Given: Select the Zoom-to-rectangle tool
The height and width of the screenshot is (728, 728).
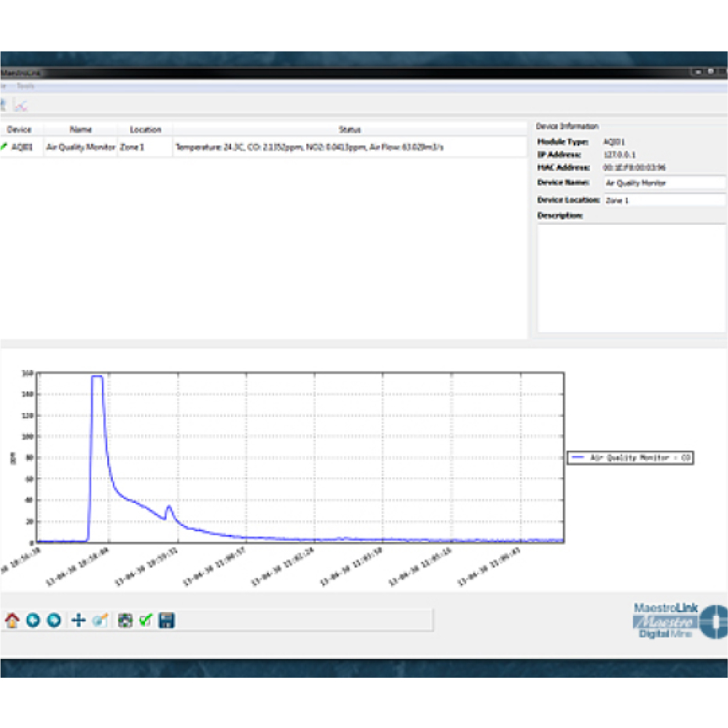Looking at the screenshot, I should [x=99, y=621].
